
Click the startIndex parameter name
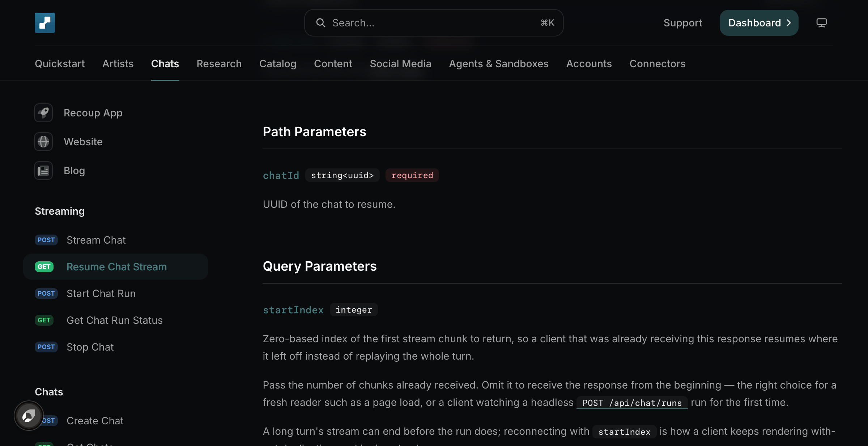click(293, 310)
